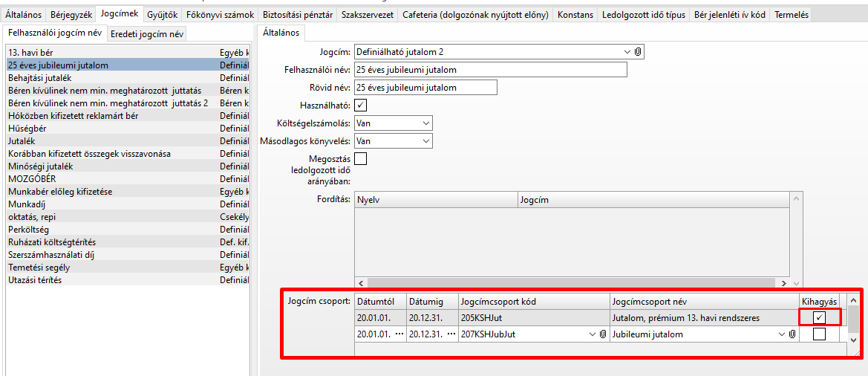Select the MOZGÓBÉR row

click(x=127, y=179)
